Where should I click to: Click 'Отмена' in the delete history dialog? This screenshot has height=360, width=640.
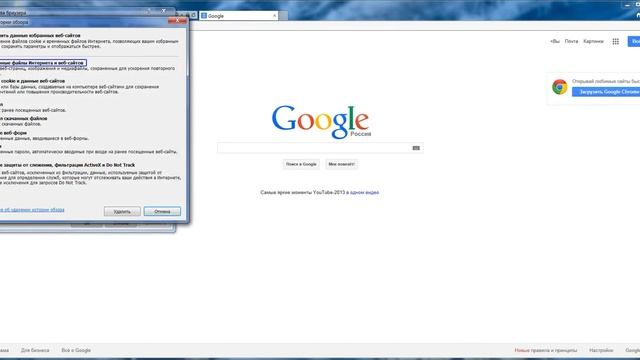pos(162,211)
